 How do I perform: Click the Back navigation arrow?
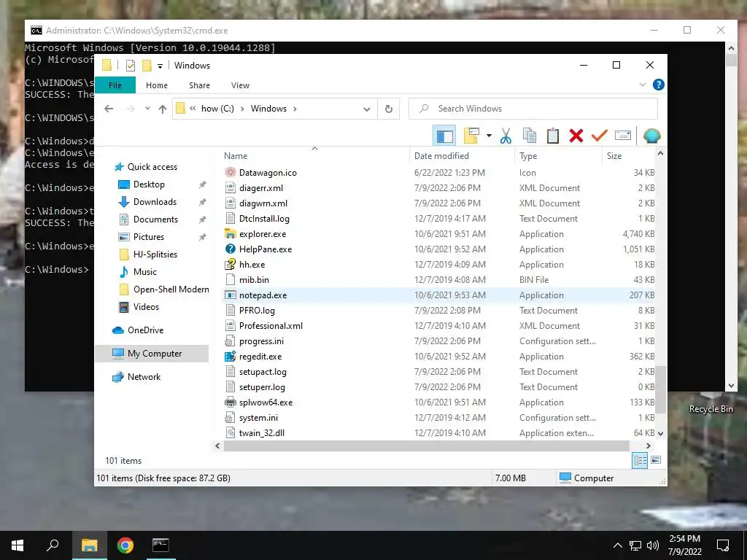click(109, 109)
